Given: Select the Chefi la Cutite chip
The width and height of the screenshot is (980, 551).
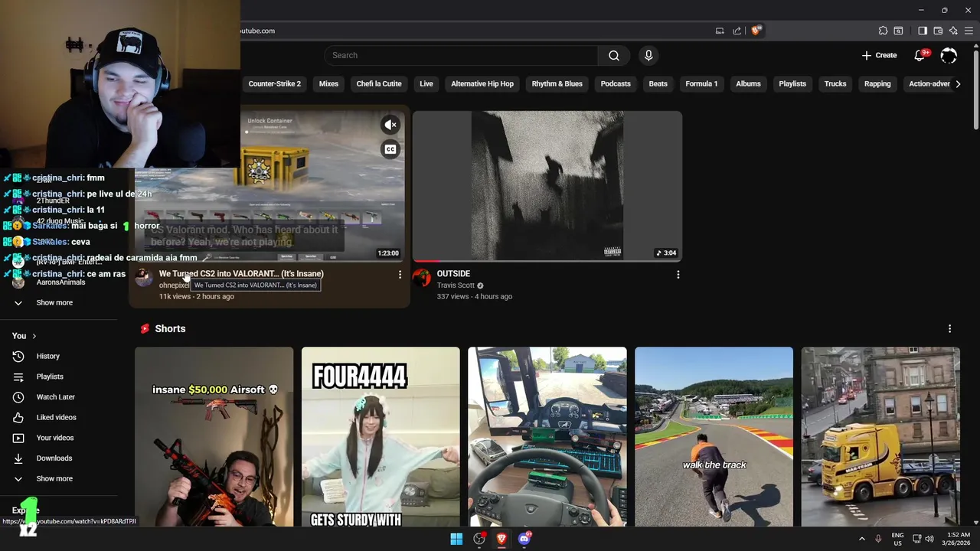Looking at the screenshot, I should (379, 83).
